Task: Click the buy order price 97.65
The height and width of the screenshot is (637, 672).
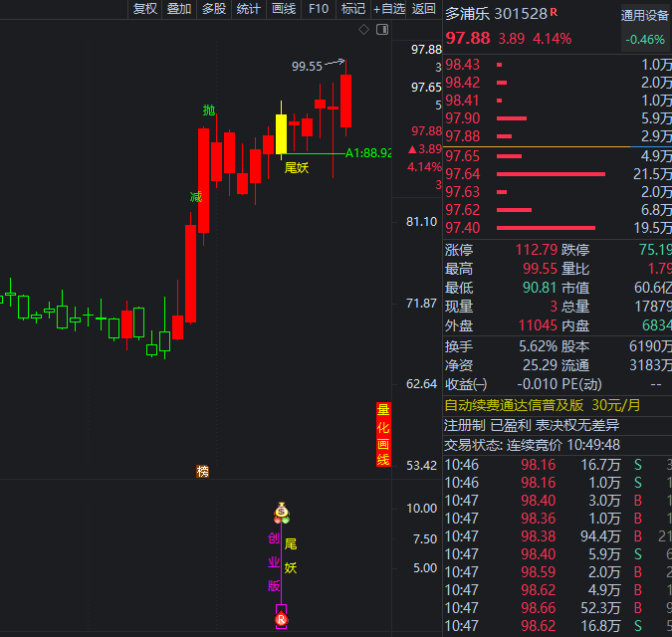Action: tap(462, 156)
